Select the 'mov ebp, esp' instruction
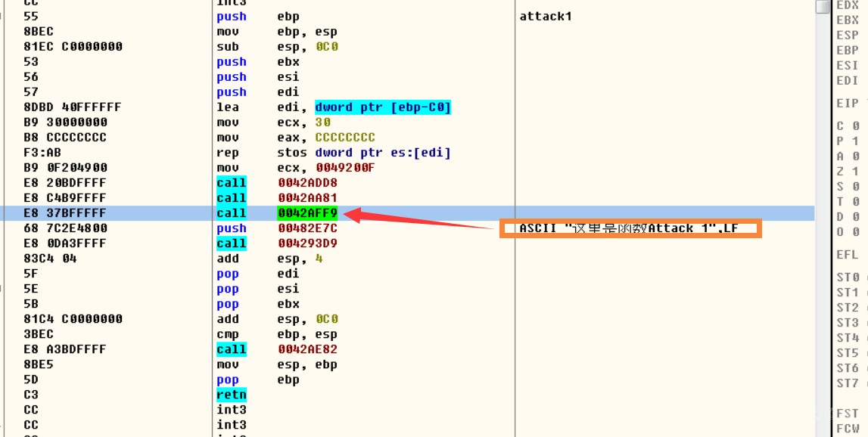Viewport: 868px width, 437px height. pyautogui.click(x=277, y=32)
